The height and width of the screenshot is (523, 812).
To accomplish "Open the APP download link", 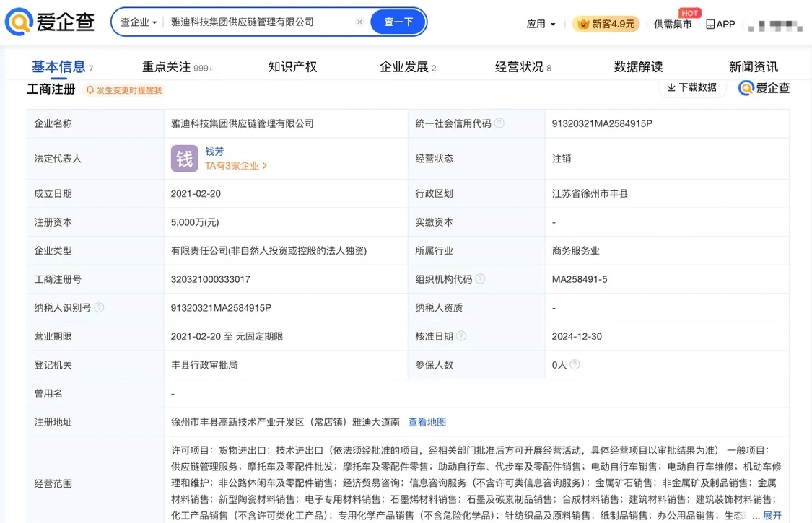I will click(x=720, y=24).
